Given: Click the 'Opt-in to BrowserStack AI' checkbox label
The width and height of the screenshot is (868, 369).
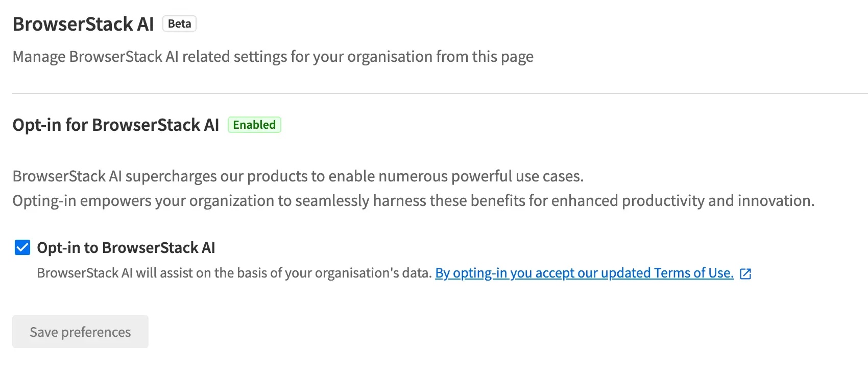Looking at the screenshot, I should 126,248.
